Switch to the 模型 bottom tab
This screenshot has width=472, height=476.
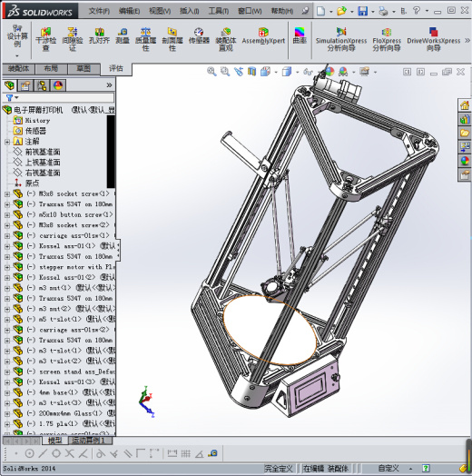54,441
